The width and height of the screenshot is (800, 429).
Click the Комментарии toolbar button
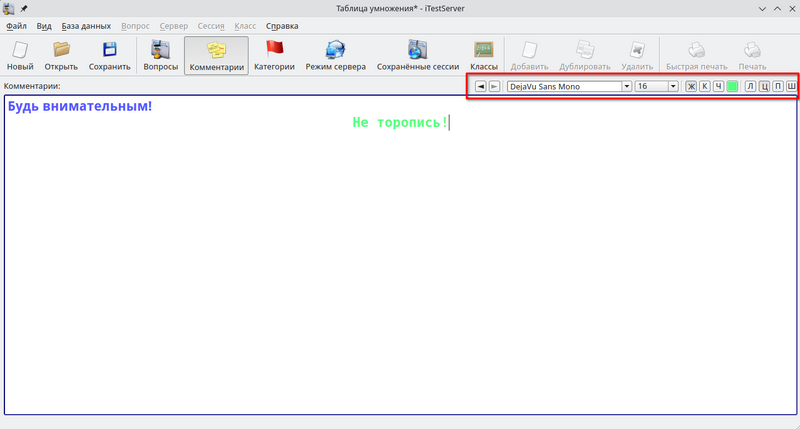216,56
